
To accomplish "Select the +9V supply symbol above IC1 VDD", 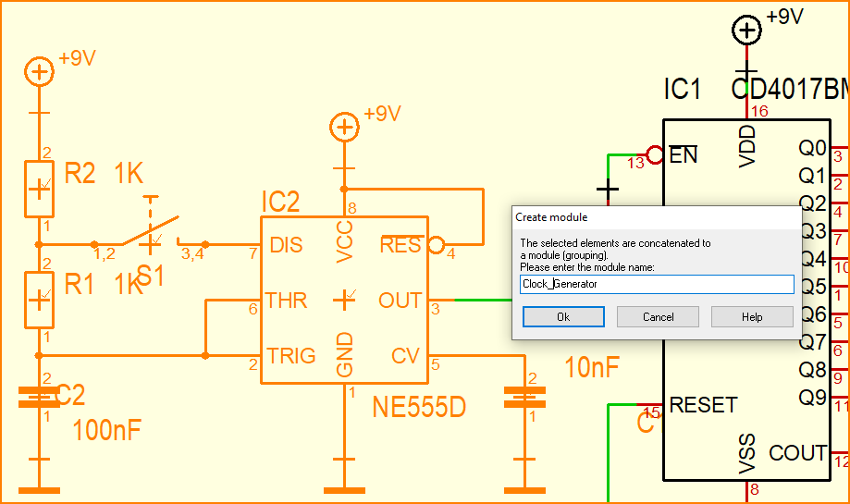I will pyautogui.click(x=746, y=31).
